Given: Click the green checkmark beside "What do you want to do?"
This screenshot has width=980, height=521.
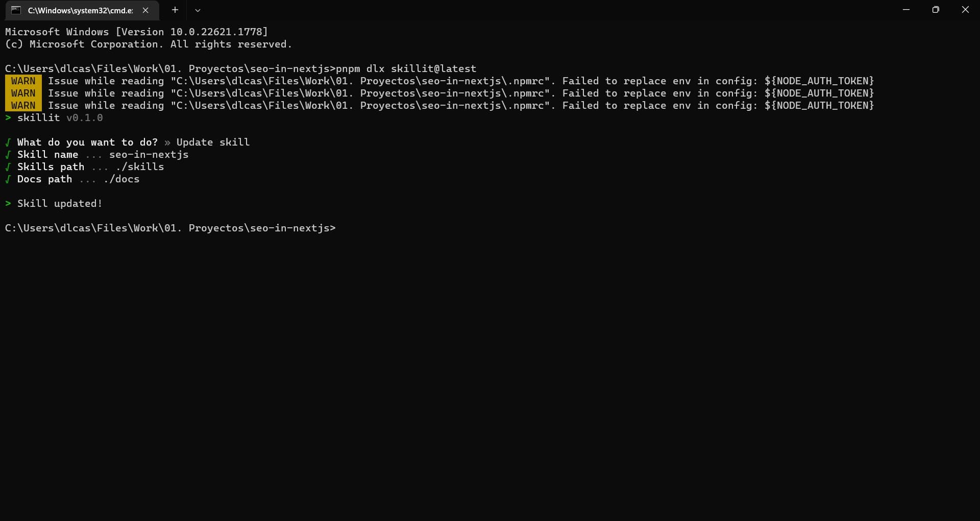Looking at the screenshot, I should (x=8, y=142).
